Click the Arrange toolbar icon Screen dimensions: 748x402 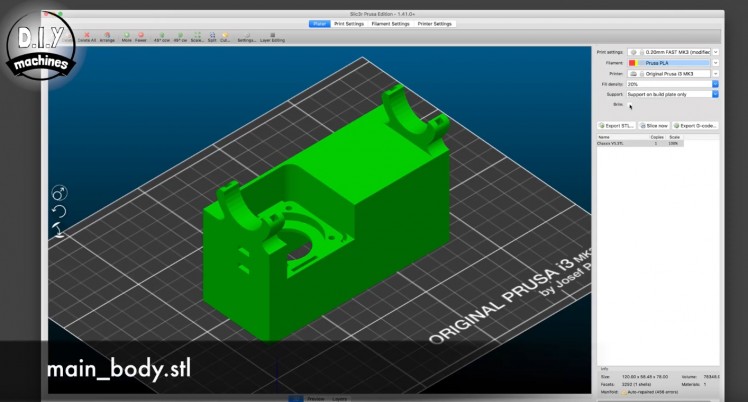106,36
